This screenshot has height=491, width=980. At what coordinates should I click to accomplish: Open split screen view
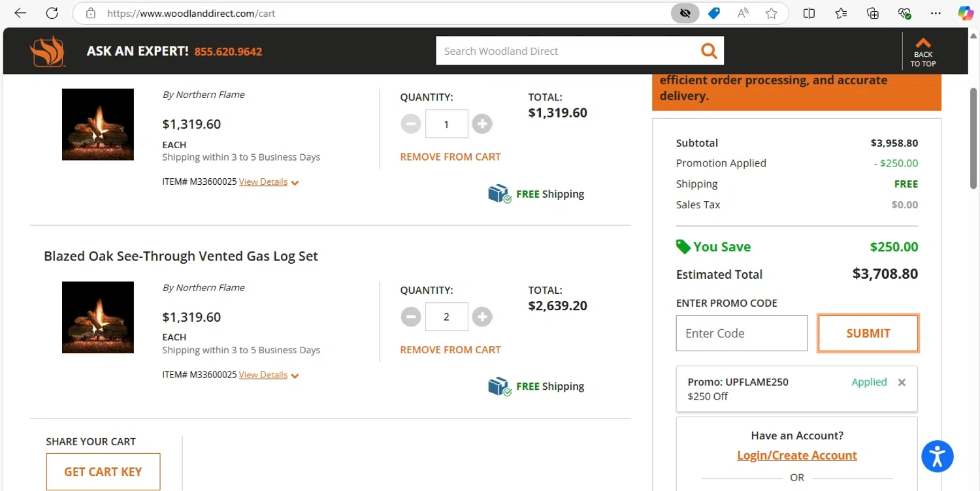pyautogui.click(x=809, y=13)
